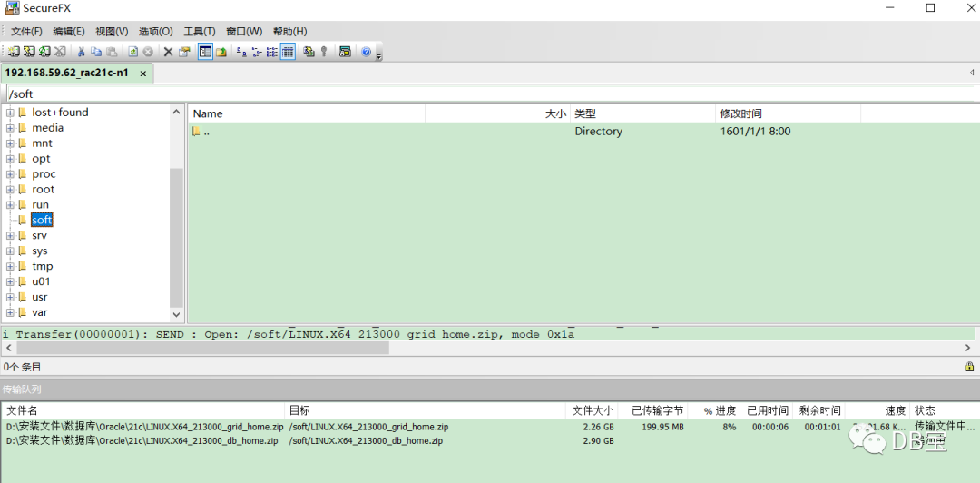Open the 文件(F) menu
Image resolution: width=980 pixels, height=483 pixels.
click(27, 31)
